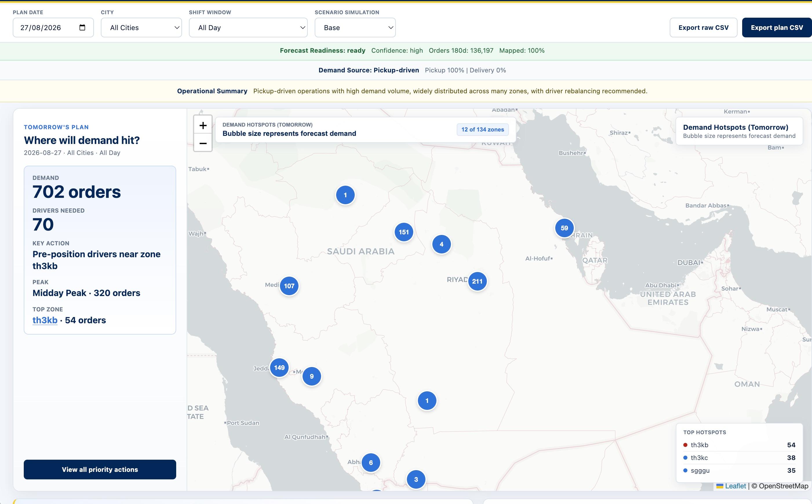Select the 107 demand bubble near Medina

click(289, 286)
